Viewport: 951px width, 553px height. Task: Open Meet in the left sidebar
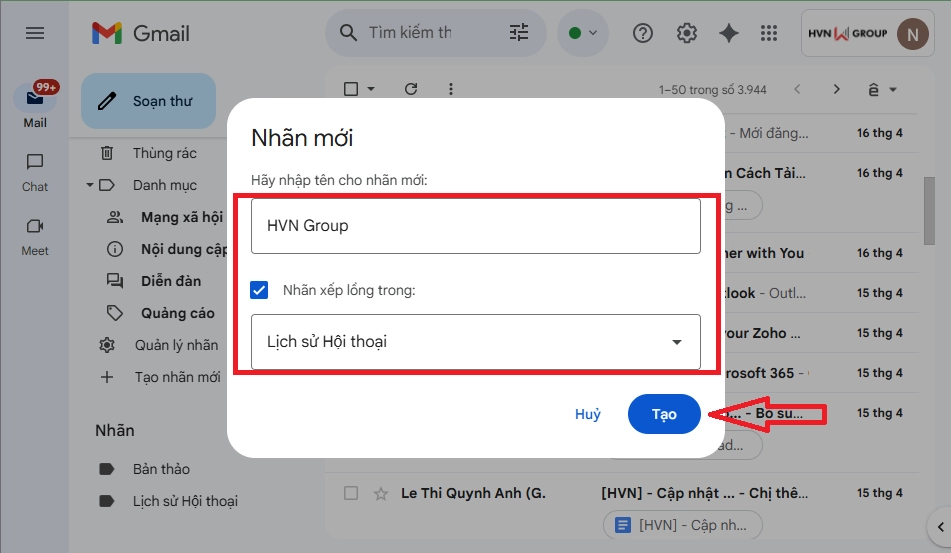(35, 235)
